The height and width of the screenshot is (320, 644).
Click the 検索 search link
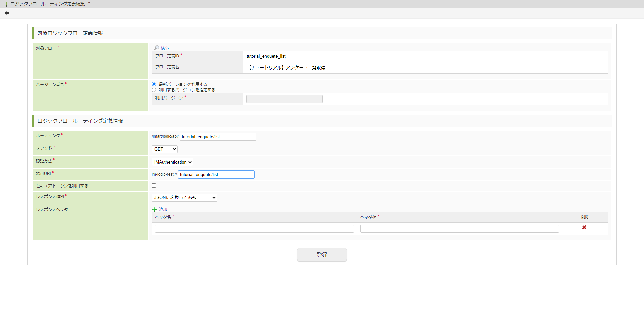click(165, 48)
